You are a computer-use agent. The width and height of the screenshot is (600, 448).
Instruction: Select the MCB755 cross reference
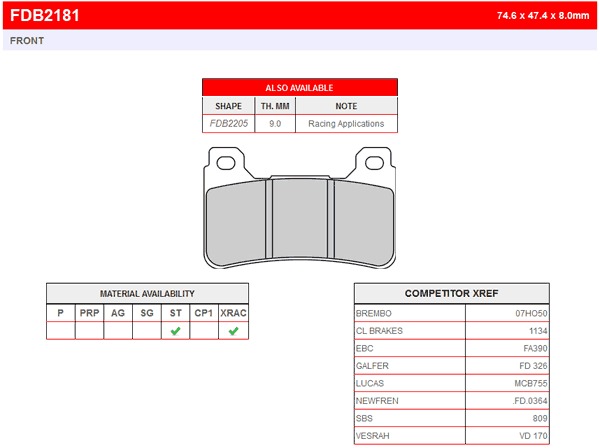point(531,383)
